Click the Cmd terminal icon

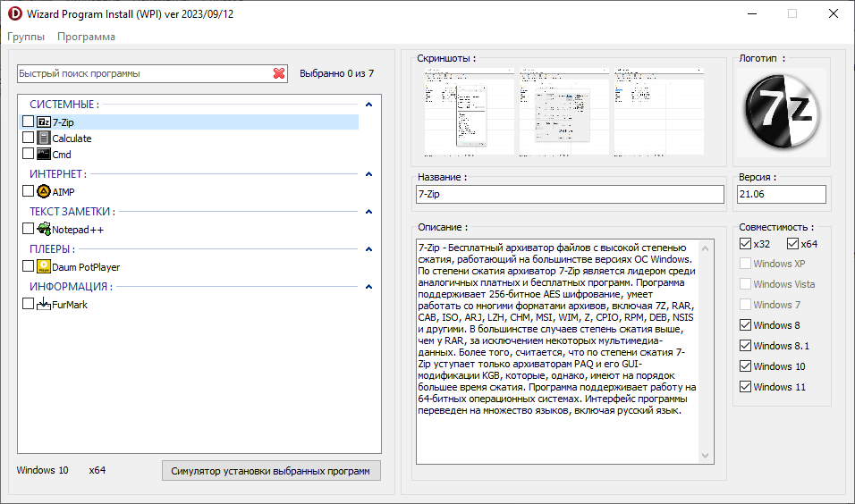point(44,155)
